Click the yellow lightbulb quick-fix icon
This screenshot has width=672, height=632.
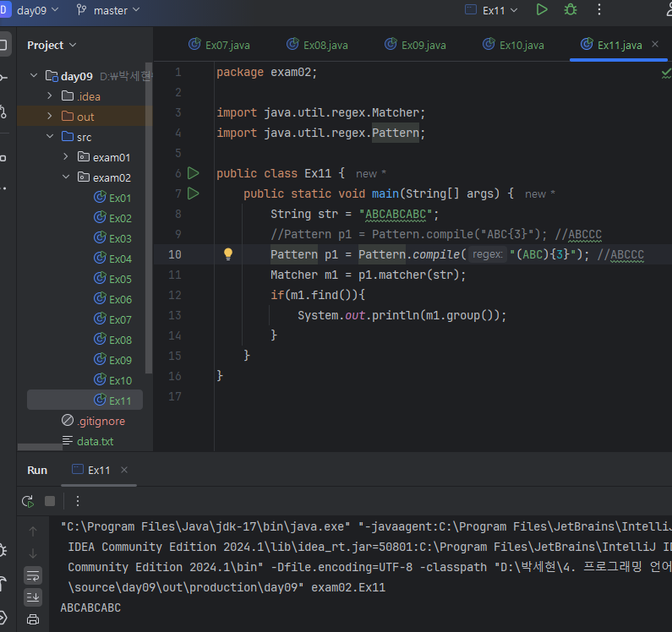point(228,253)
